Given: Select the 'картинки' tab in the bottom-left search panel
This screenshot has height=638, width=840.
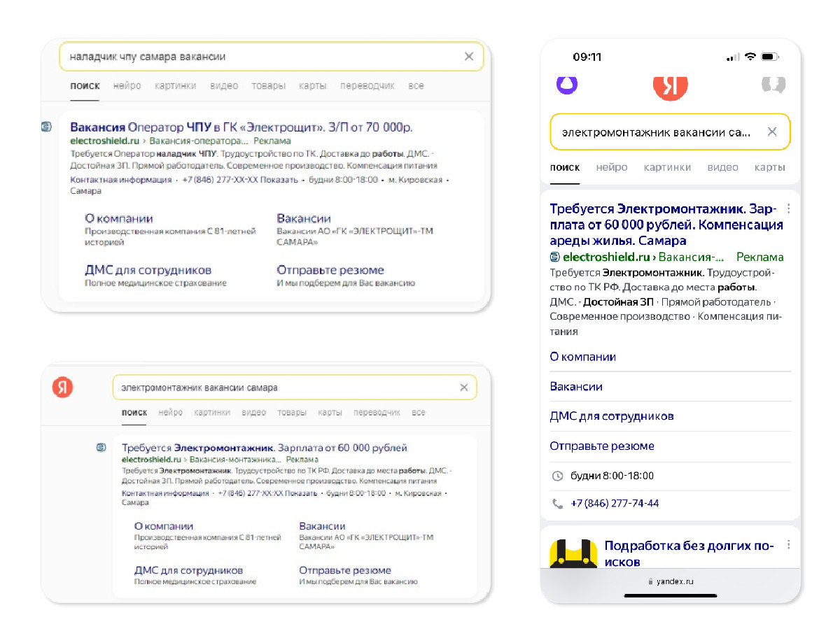Looking at the screenshot, I should pyautogui.click(x=212, y=413).
